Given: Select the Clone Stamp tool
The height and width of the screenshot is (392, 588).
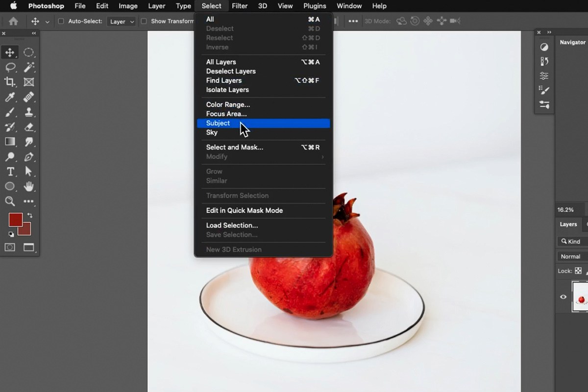Looking at the screenshot, I should coord(29,112).
